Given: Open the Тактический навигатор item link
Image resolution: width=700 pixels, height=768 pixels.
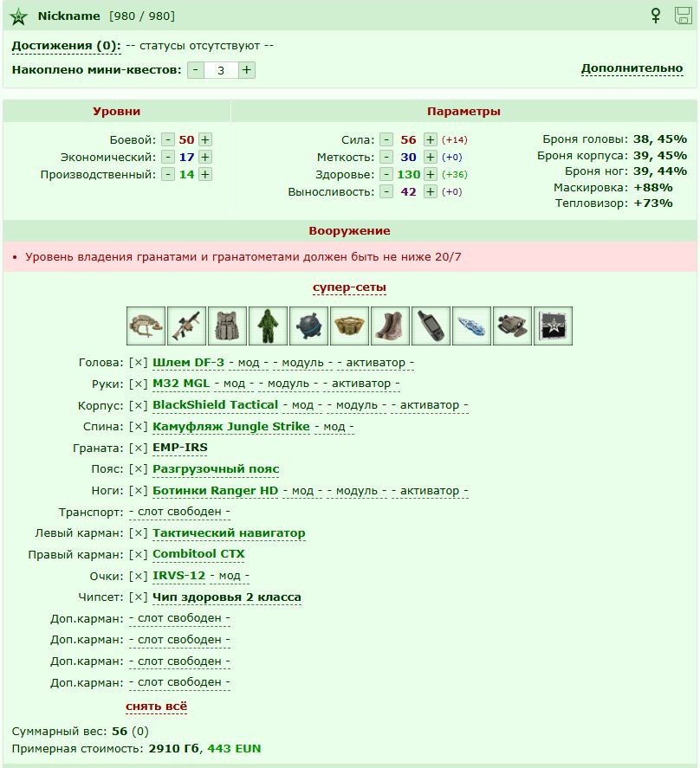Looking at the screenshot, I should pyautogui.click(x=229, y=533).
